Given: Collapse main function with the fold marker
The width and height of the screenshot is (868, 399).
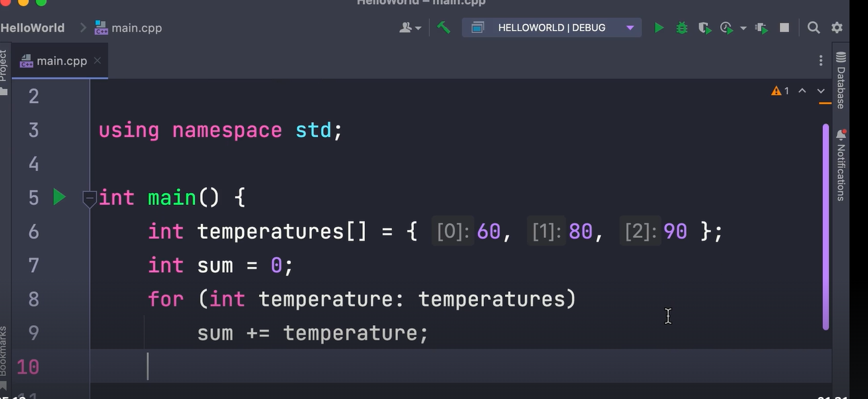Looking at the screenshot, I should tap(89, 197).
